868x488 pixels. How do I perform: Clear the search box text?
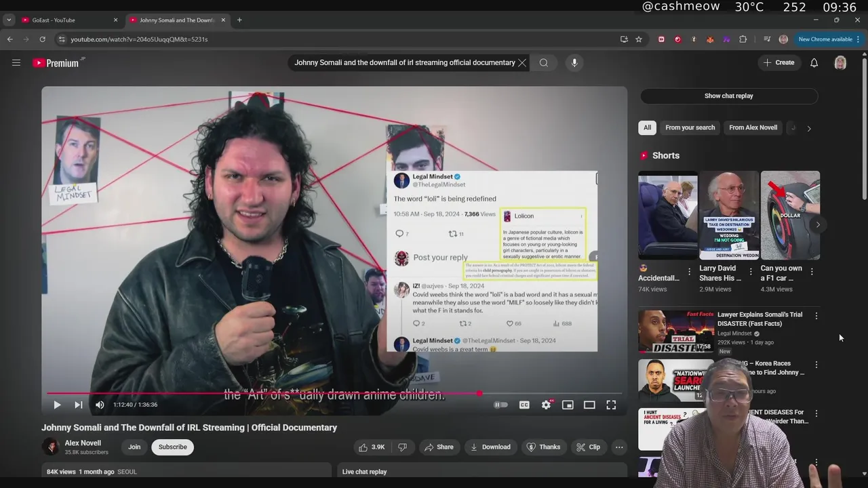[x=522, y=63]
